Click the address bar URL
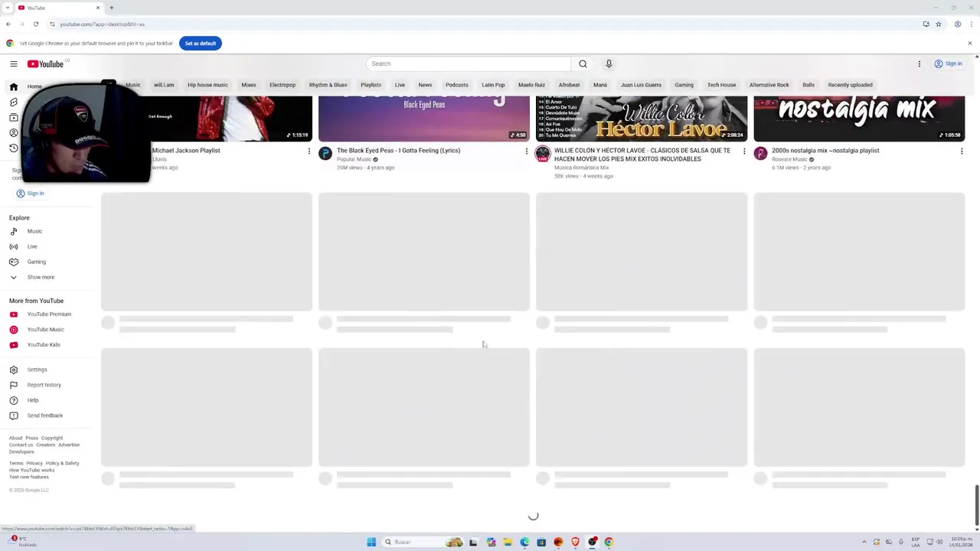This screenshot has height=551, width=980. (103, 24)
